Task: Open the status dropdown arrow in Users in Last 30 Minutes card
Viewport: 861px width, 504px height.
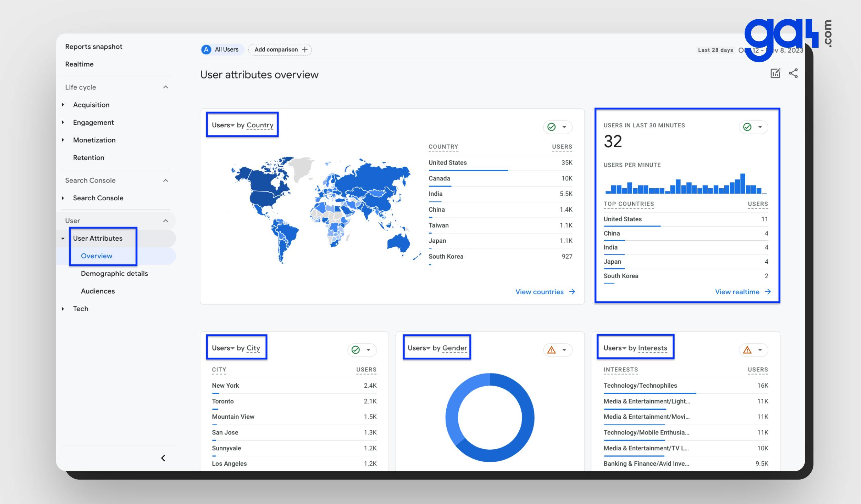Action: 760,127
